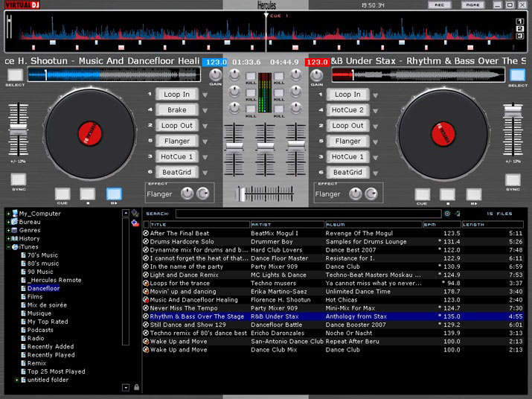532x399 pixels.
Task: Click the left deck turntable platter
Action: 90,133
